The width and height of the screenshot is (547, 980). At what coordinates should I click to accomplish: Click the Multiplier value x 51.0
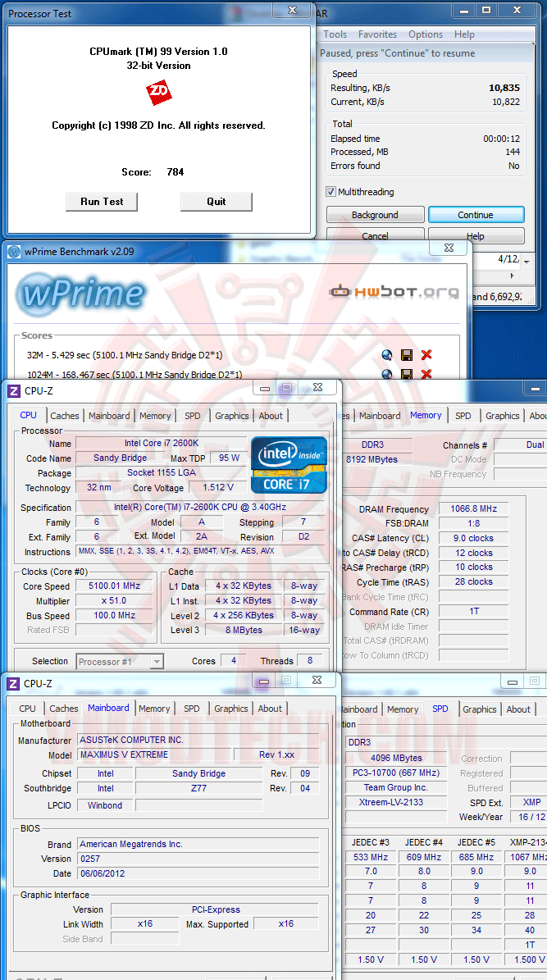coord(114,600)
